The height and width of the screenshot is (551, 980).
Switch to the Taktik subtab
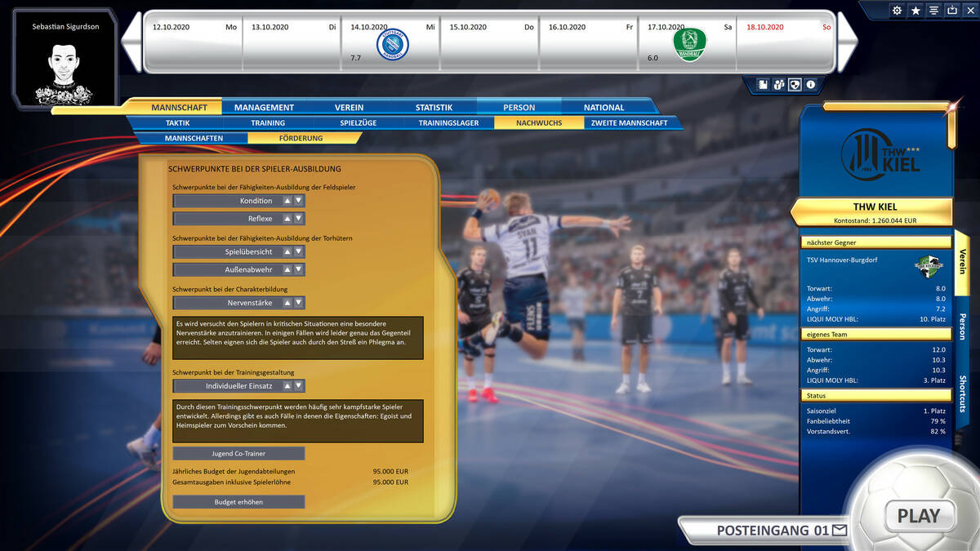pyautogui.click(x=177, y=122)
